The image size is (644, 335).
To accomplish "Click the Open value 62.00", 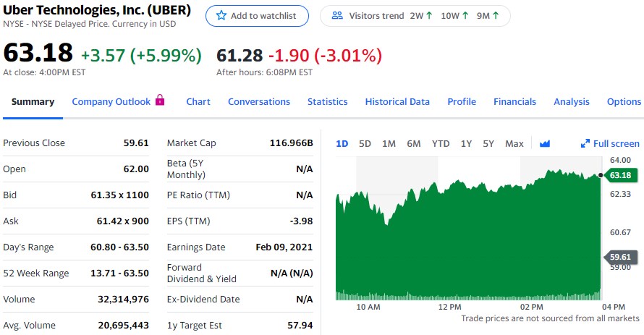I will 136,169.
